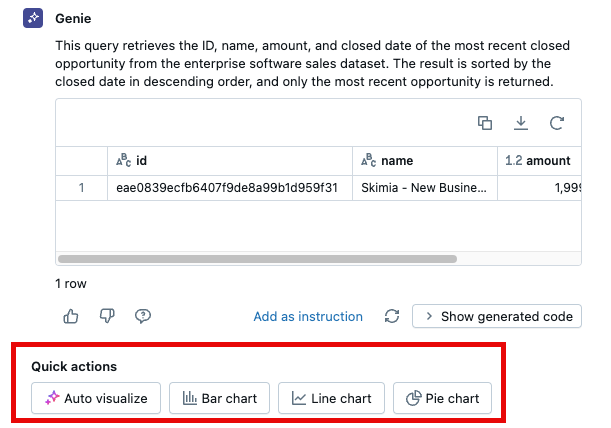Create a Bar chart
611x428 pixels.
(x=219, y=398)
